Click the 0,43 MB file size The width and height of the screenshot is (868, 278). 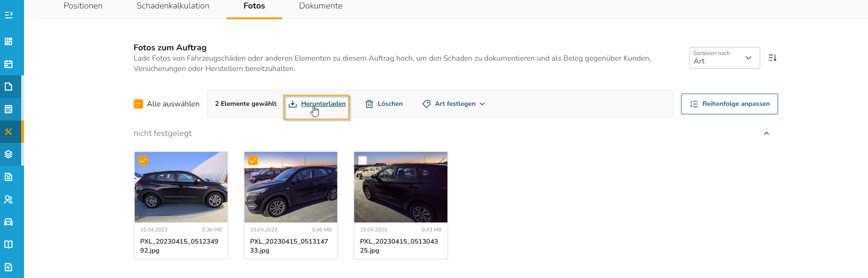(431, 230)
